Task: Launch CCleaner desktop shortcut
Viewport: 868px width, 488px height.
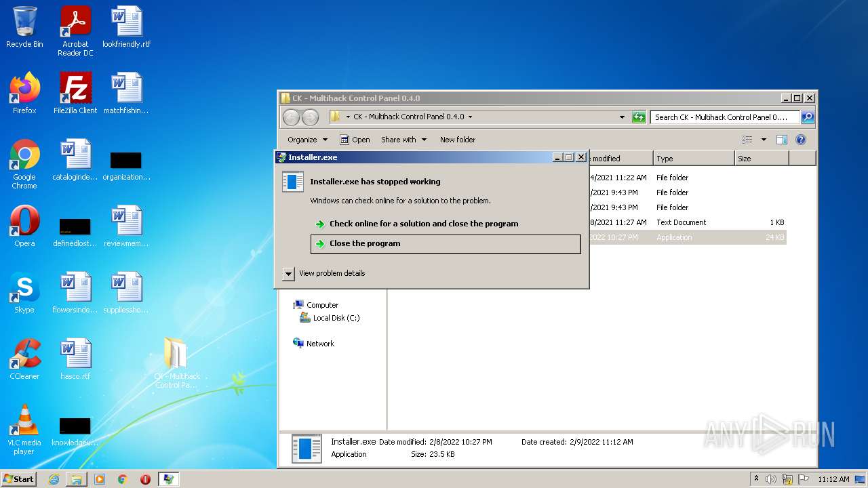Action: click(x=24, y=359)
